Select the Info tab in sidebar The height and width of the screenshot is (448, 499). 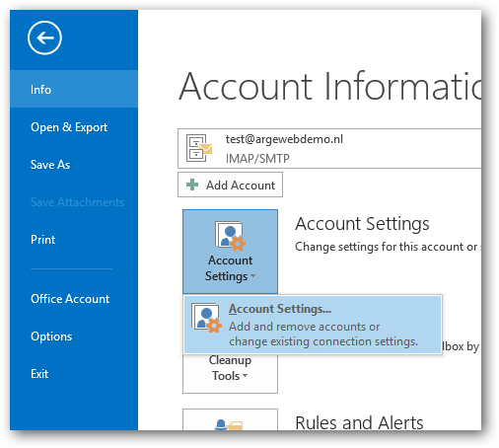(x=74, y=89)
